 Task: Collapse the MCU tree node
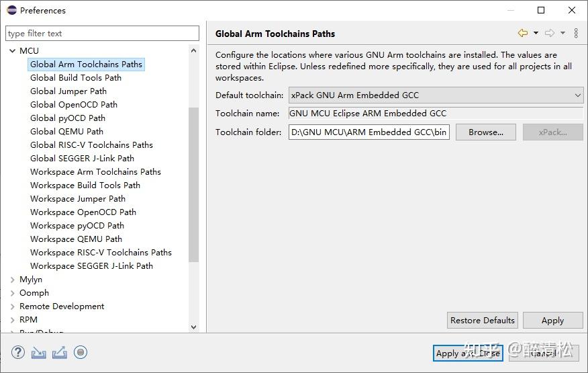13,51
